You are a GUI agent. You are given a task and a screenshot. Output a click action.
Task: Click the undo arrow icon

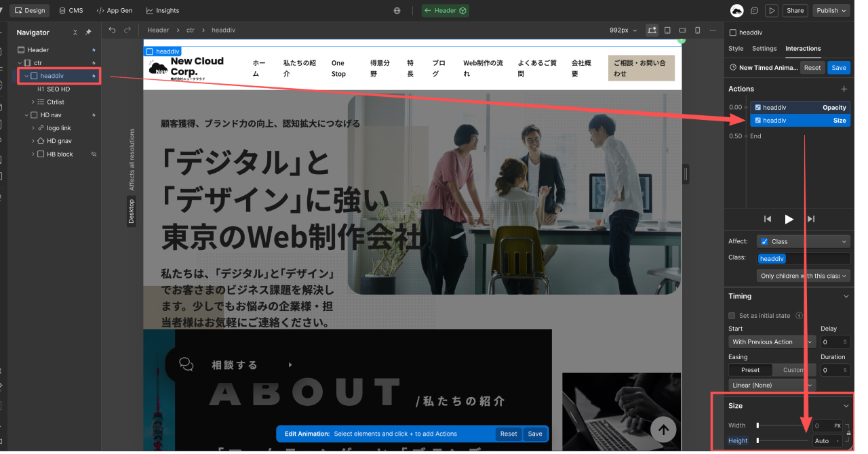[113, 30]
